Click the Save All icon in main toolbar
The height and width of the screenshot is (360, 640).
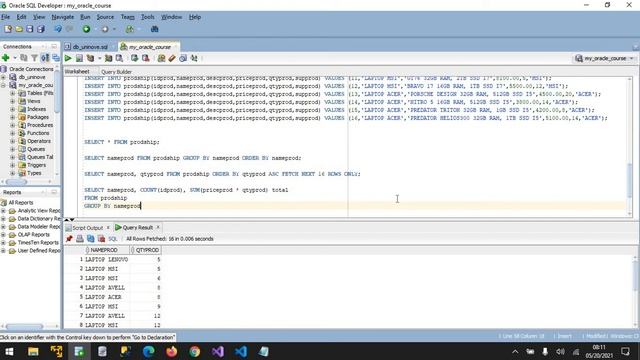point(40,29)
